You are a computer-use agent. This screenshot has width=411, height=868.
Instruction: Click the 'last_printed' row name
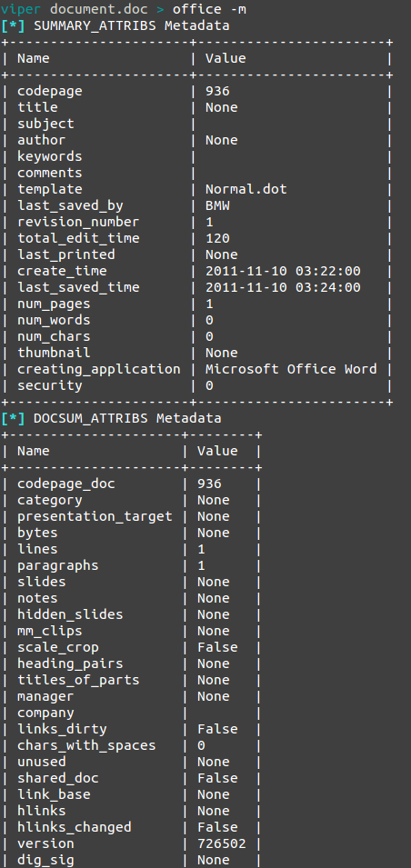tap(65, 254)
